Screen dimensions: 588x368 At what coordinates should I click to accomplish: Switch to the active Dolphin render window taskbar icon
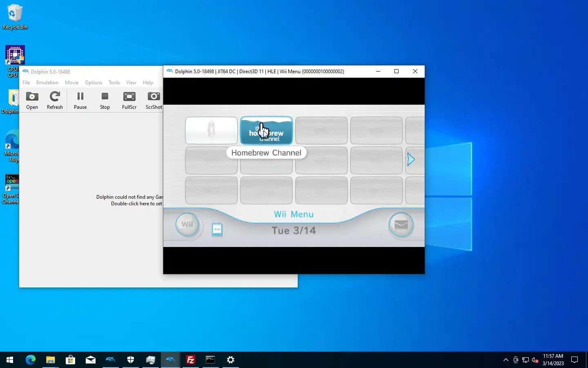[x=170, y=360]
